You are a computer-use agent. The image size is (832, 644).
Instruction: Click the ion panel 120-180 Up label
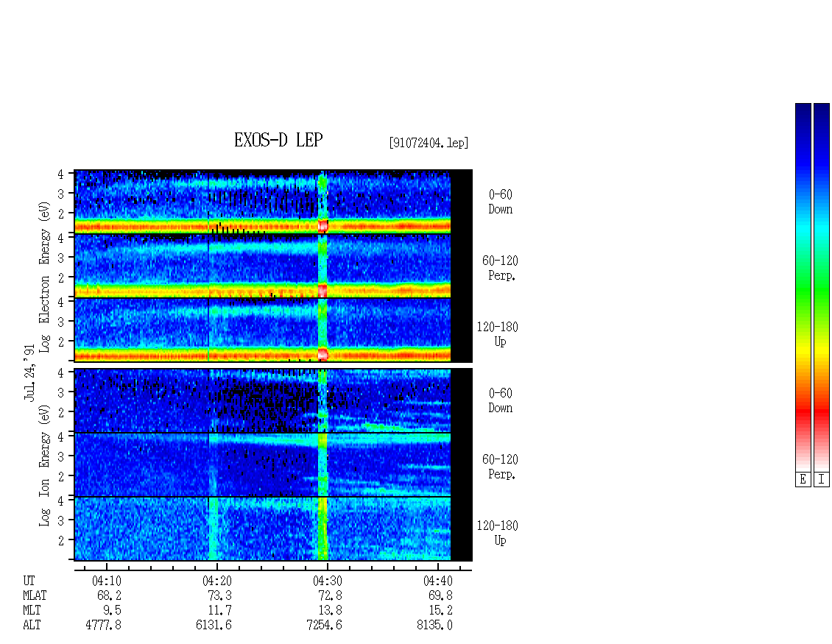click(497, 533)
